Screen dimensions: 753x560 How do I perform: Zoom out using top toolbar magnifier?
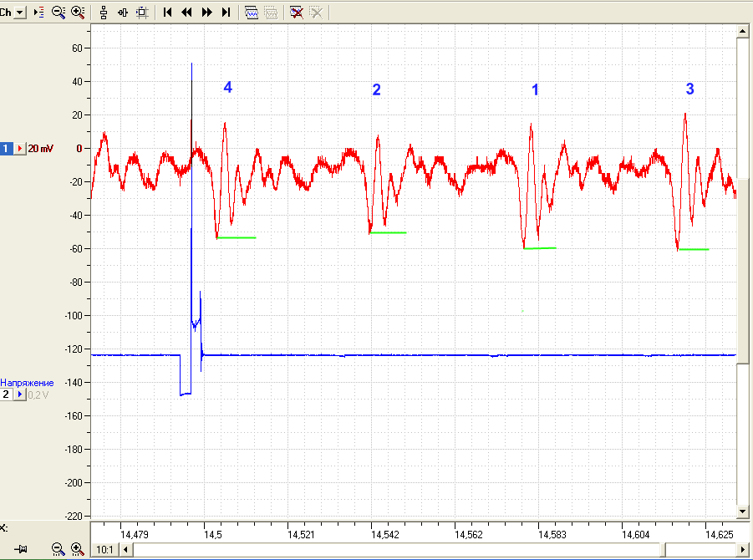[x=59, y=13]
